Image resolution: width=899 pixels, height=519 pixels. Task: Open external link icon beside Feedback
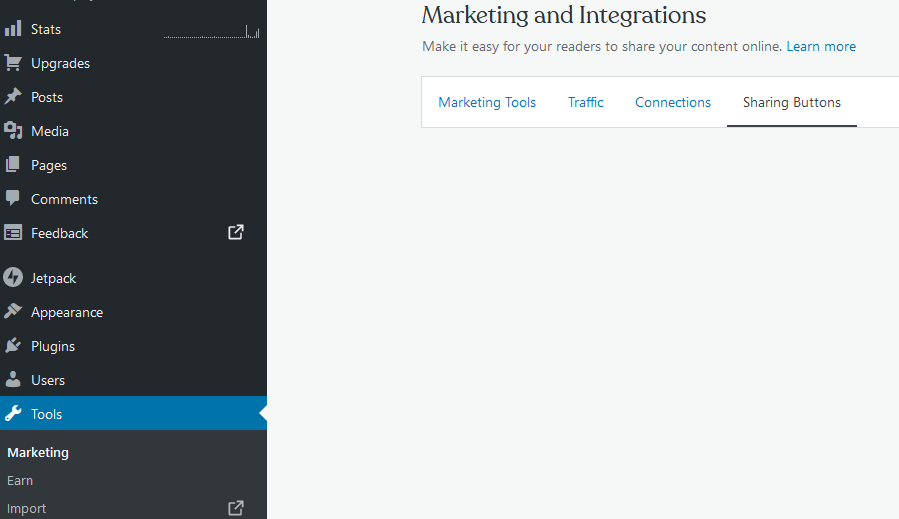pos(236,232)
